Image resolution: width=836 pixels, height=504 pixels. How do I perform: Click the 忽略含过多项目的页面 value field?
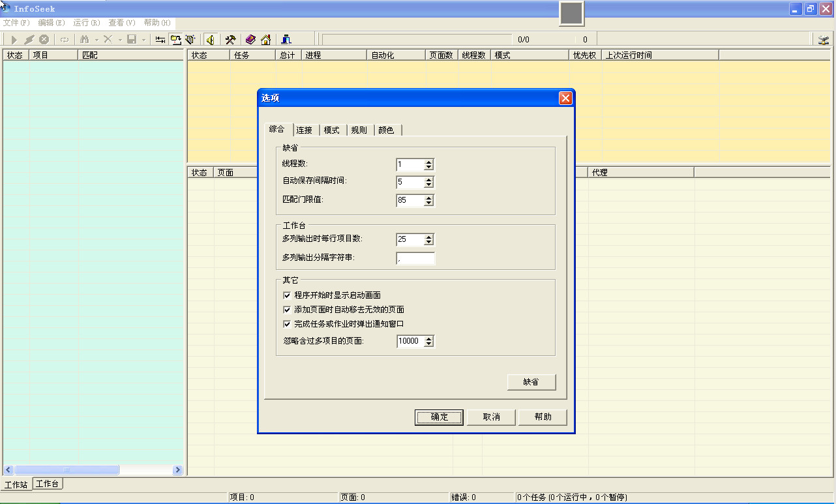coord(410,341)
